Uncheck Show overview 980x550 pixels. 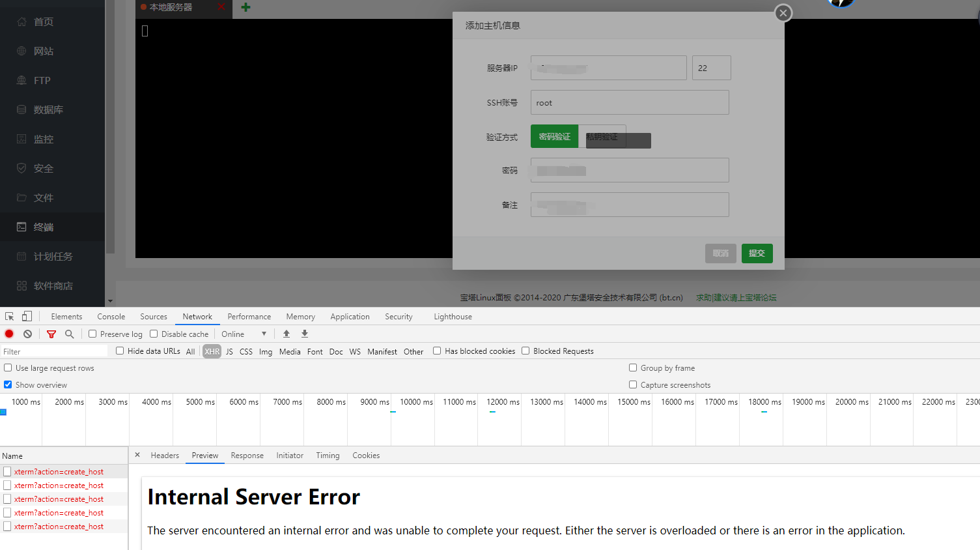coord(8,384)
